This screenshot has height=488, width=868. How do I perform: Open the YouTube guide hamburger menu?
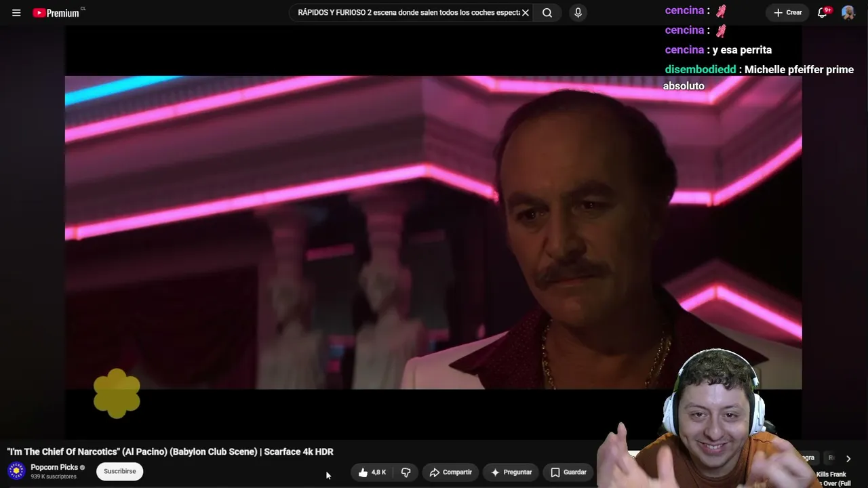[16, 13]
